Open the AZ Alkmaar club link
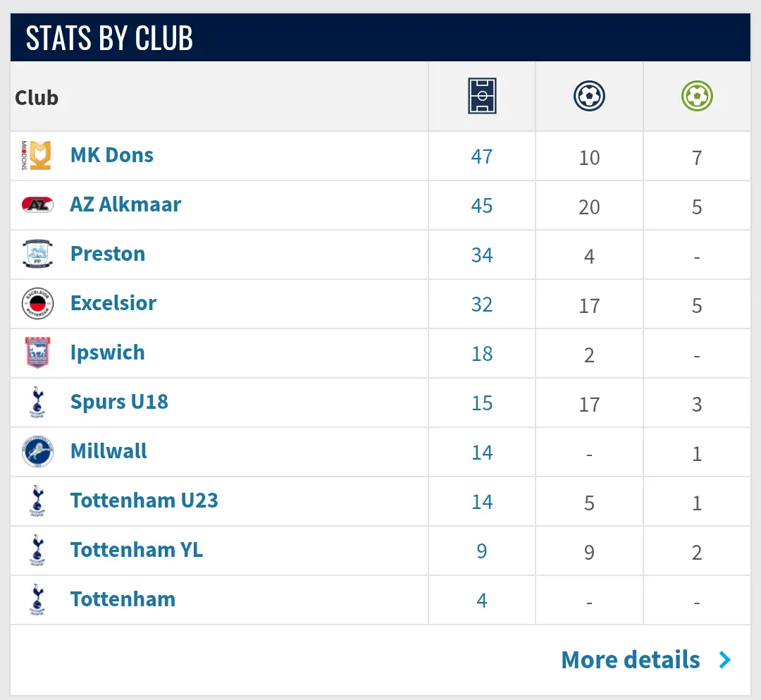The height and width of the screenshot is (700, 761). click(125, 204)
